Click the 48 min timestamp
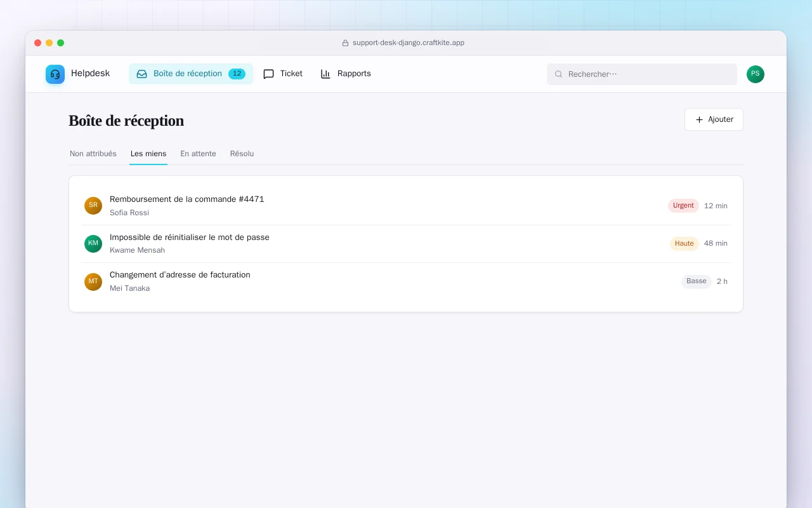Viewport: 812px width, 508px height. [x=716, y=243]
